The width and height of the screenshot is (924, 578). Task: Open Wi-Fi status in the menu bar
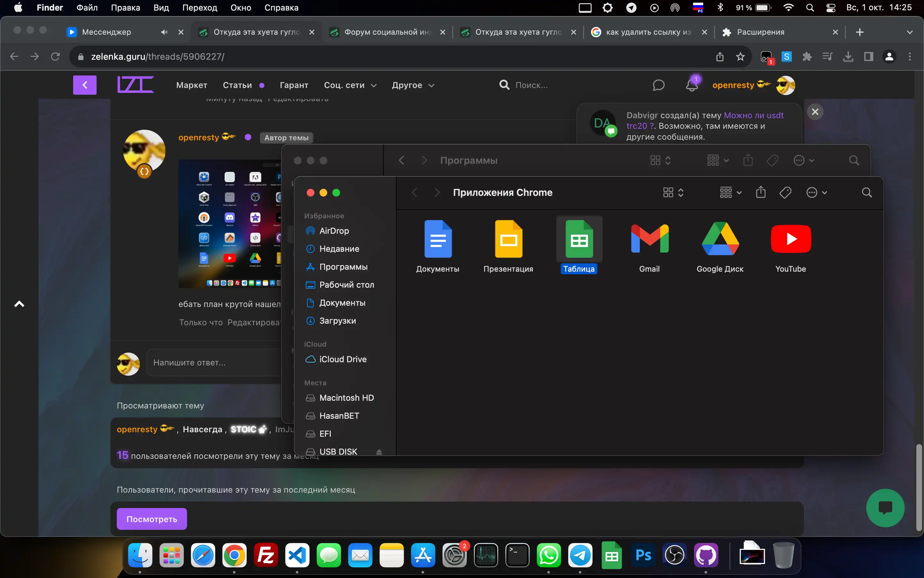[x=789, y=8]
